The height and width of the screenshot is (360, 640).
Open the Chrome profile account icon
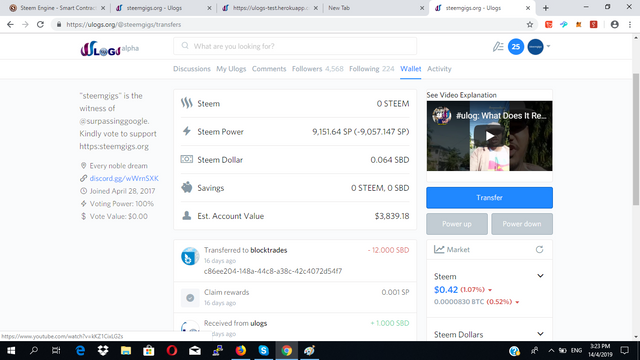614,24
